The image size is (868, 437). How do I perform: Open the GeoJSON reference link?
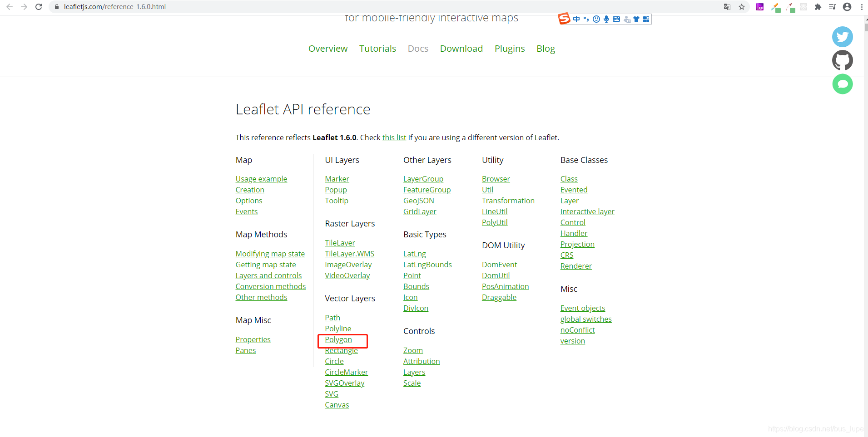419,201
